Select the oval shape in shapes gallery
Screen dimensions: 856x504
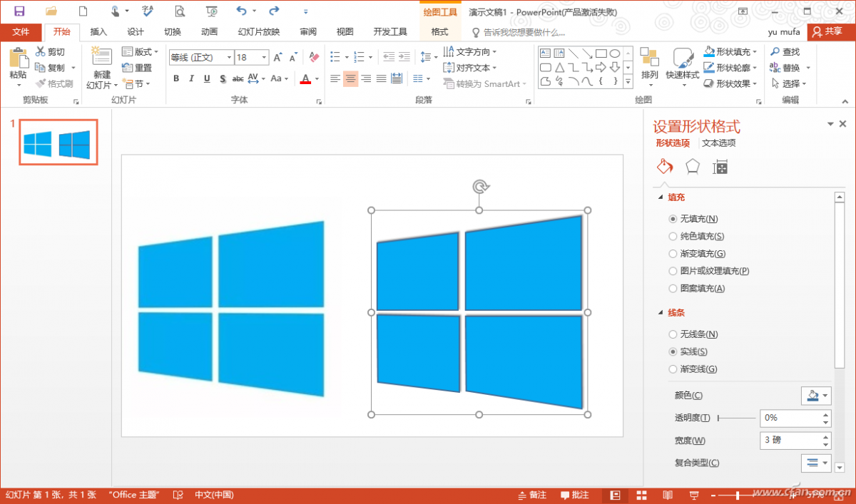click(x=614, y=53)
